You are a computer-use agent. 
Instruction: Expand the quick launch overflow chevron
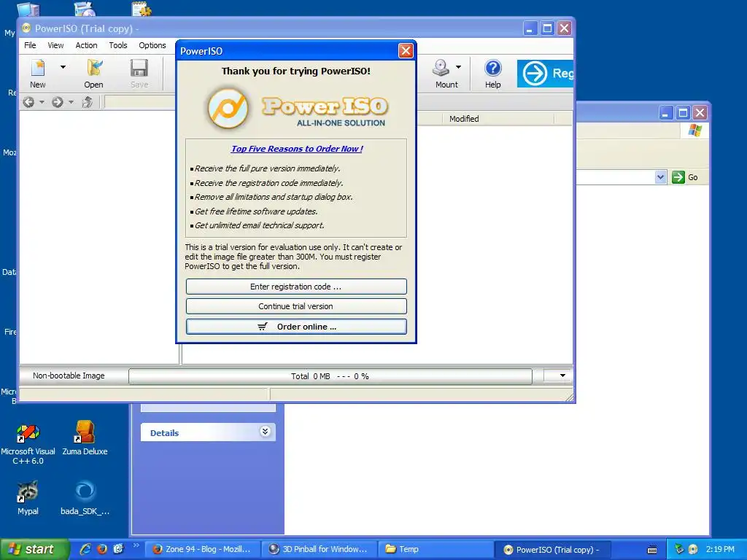click(x=136, y=545)
